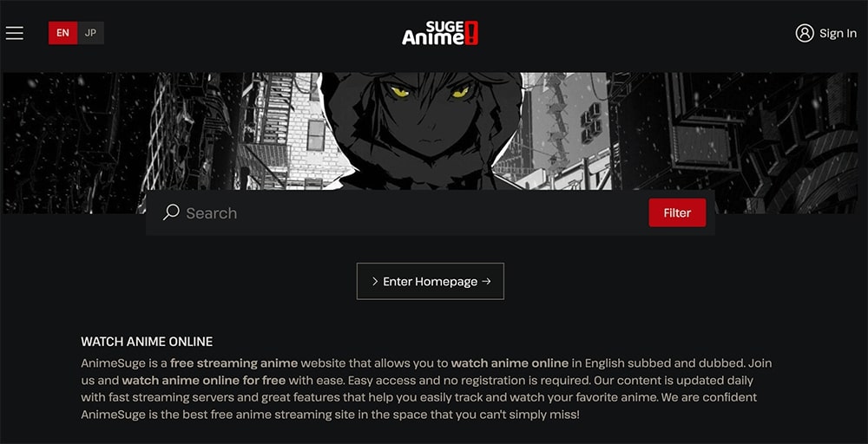Click the magnifying glass search icon
The width and height of the screenshot is (868, 444).
point(171,212)
